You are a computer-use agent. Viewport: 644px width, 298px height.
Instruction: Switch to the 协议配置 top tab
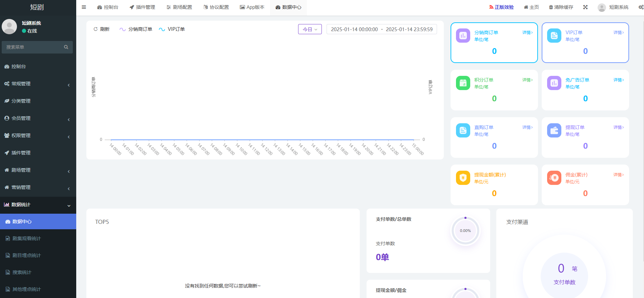click(x=216, y=7)
